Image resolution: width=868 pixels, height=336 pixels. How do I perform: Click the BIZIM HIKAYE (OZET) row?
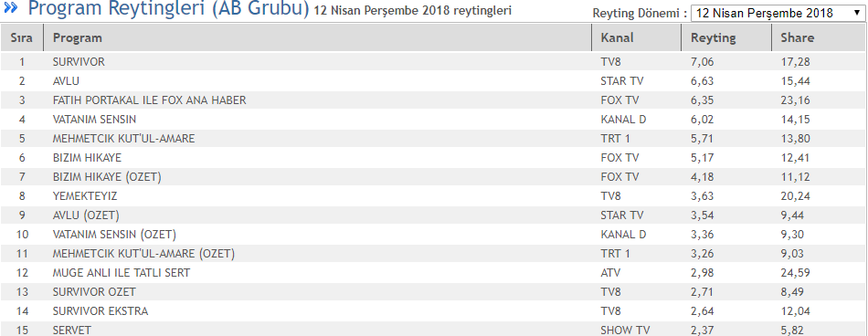click(x=433, y=176)
